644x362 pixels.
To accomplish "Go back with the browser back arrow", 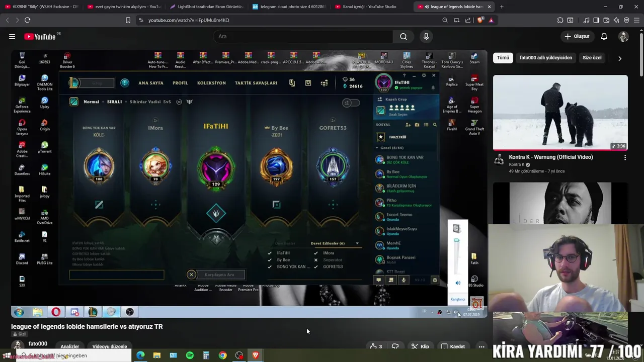I will tap(7, 20).
